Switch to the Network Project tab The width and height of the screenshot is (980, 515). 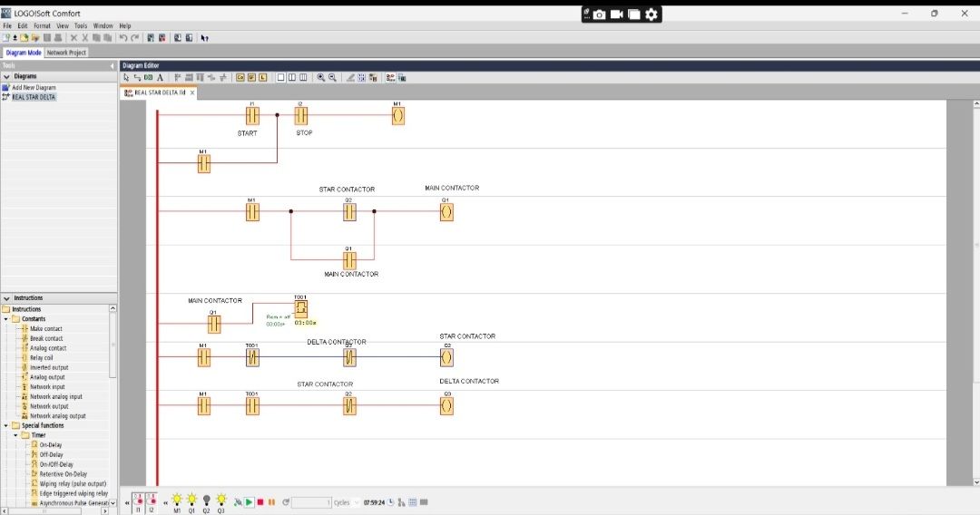(66, 53)
